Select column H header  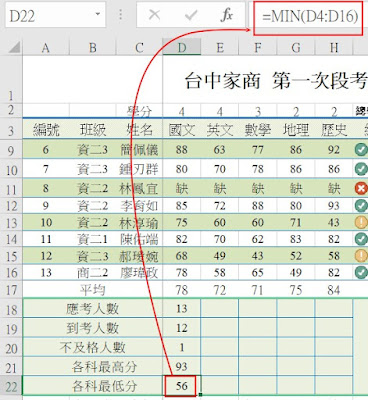click(x=334, y=48)
